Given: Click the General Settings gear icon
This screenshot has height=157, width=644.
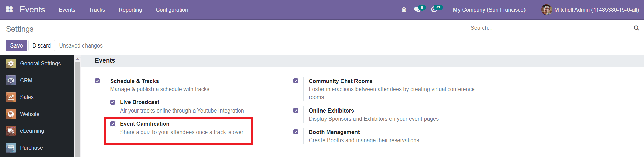Looking at the screenshot, I should coord(11,63).
